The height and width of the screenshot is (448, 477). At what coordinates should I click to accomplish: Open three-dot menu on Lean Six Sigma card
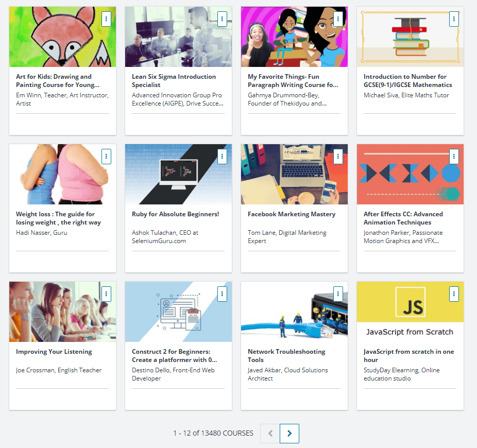tap(222, 19)
